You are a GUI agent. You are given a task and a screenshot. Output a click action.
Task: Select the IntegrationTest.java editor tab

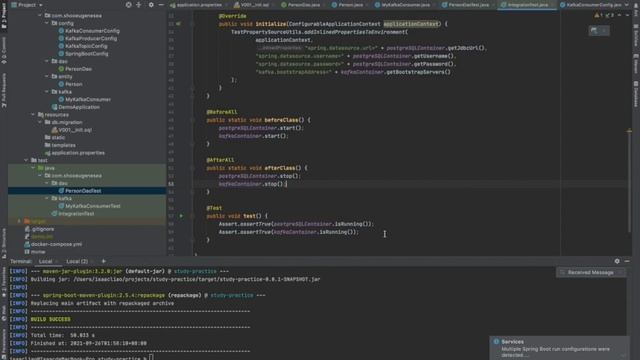(527, 5)
